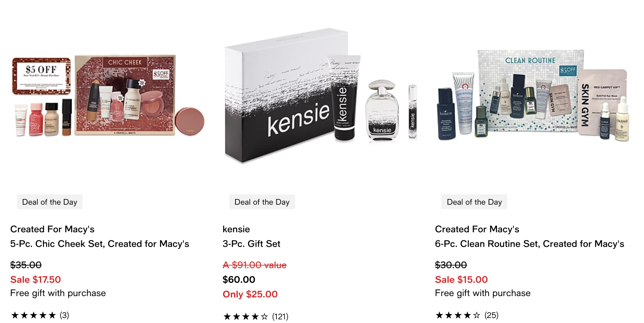The height and width of the screenshot is (323, 644).
Task: Click Free gift with purchase under Clean Routine
Action: pos(483,293)
